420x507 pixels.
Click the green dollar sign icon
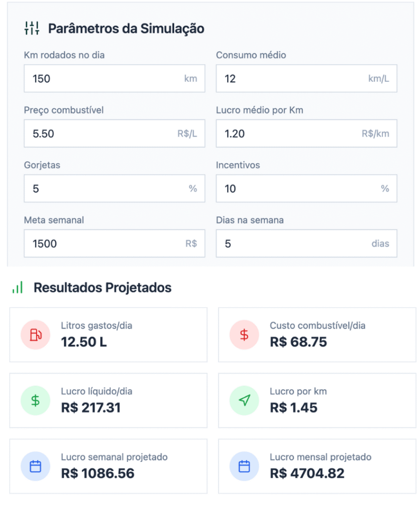click(36, 401)
